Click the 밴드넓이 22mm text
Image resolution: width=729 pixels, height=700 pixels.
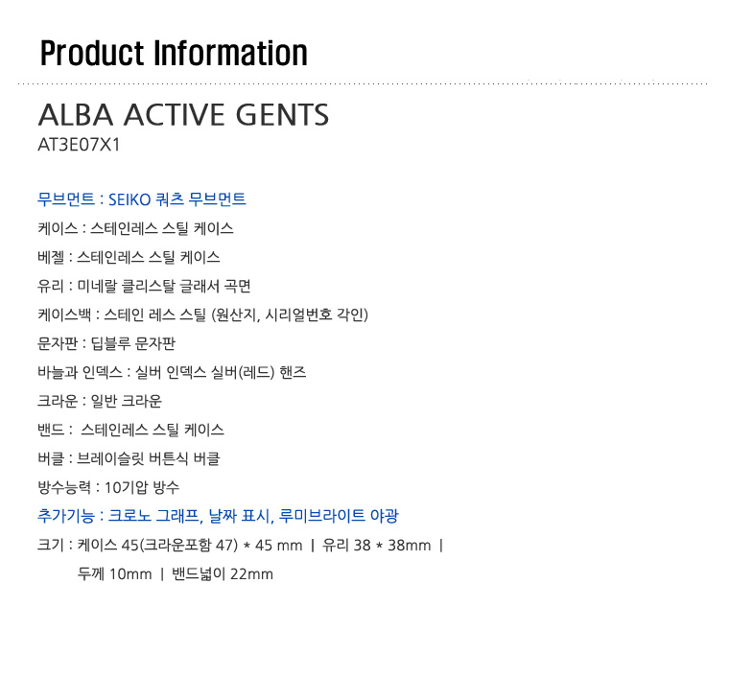223,574
